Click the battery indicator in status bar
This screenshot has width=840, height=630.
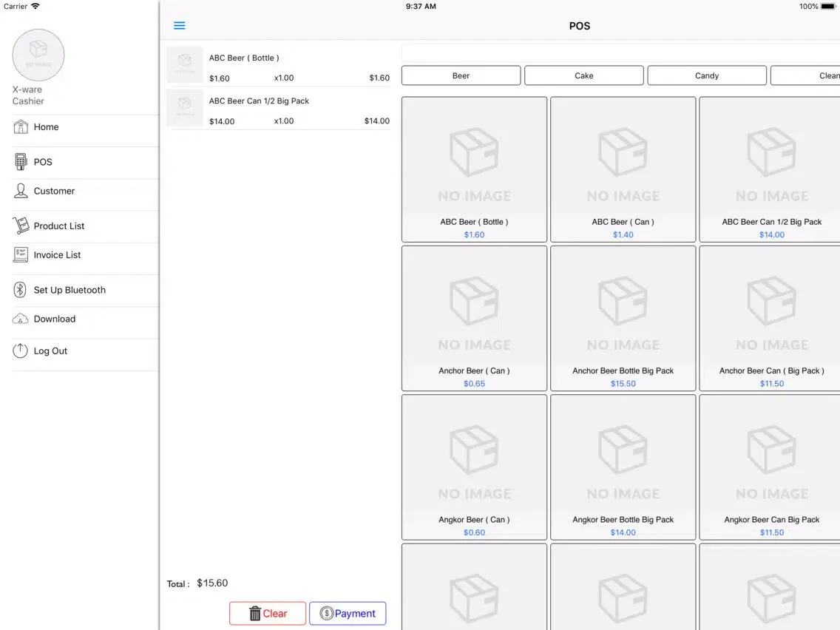point(828,7)
